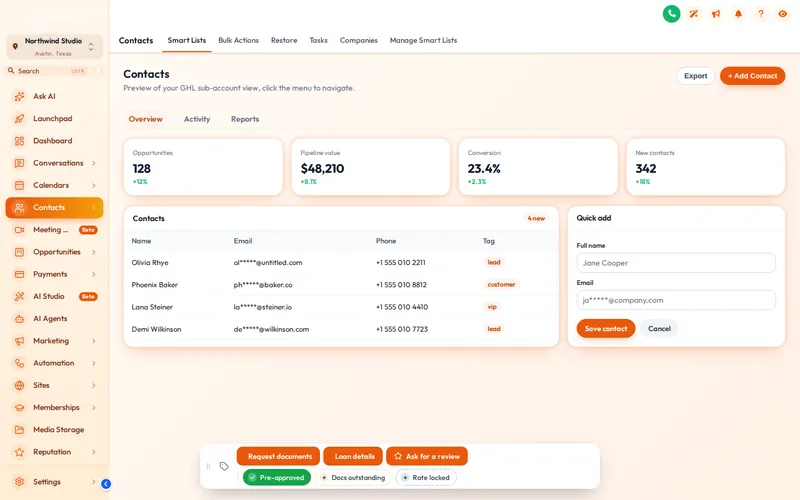
Task: Open the magic wand AI tool in header
Action: tap(693, 14)
